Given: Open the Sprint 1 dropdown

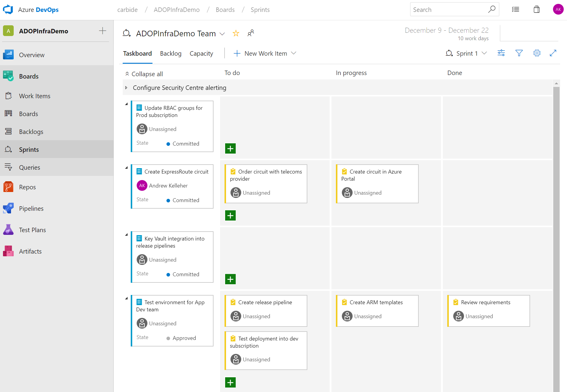Looking at the screenshot, I should coord(466,53).
